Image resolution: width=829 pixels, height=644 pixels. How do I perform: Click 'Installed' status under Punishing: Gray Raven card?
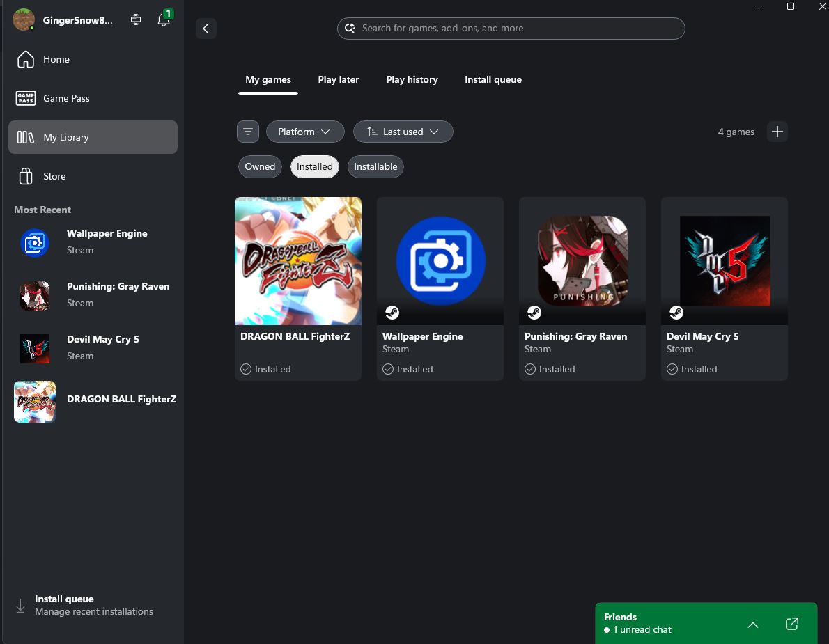557,369
